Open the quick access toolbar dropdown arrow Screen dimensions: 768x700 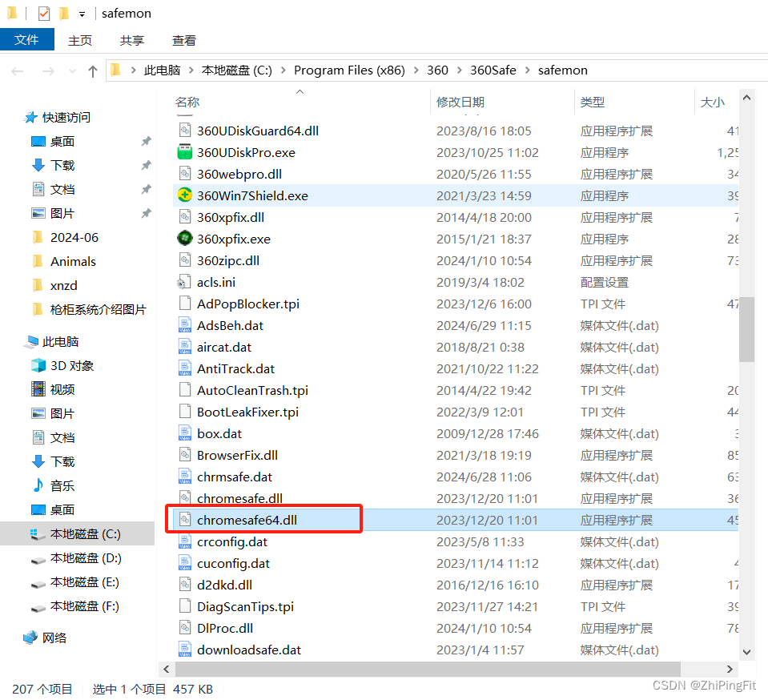pyautogui.click(x=82, y=14)
